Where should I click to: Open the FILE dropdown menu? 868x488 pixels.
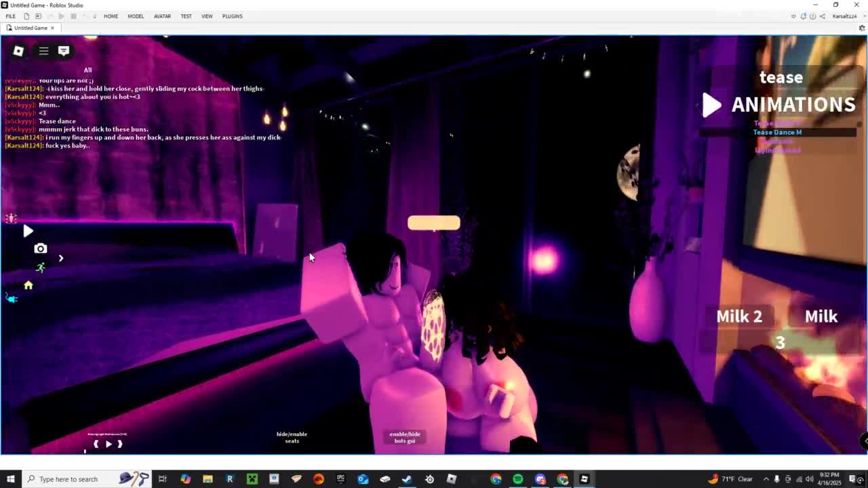[x=11, y=16]
